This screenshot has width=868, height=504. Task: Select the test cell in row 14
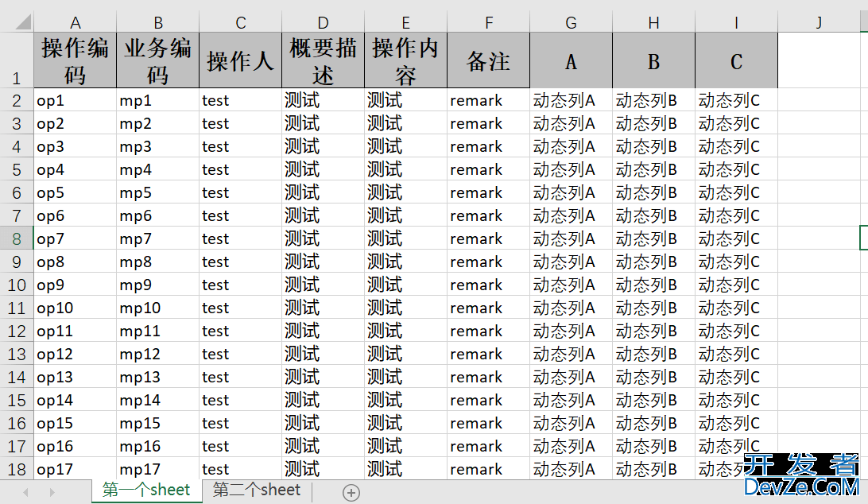(240, 377)
